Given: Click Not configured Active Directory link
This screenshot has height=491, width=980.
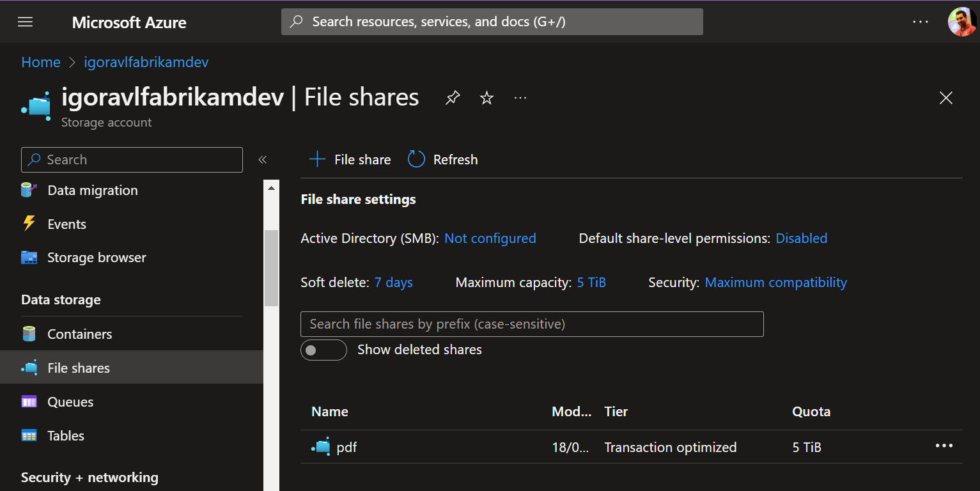Looking at the screenshot, I should (x=490, y=238).
